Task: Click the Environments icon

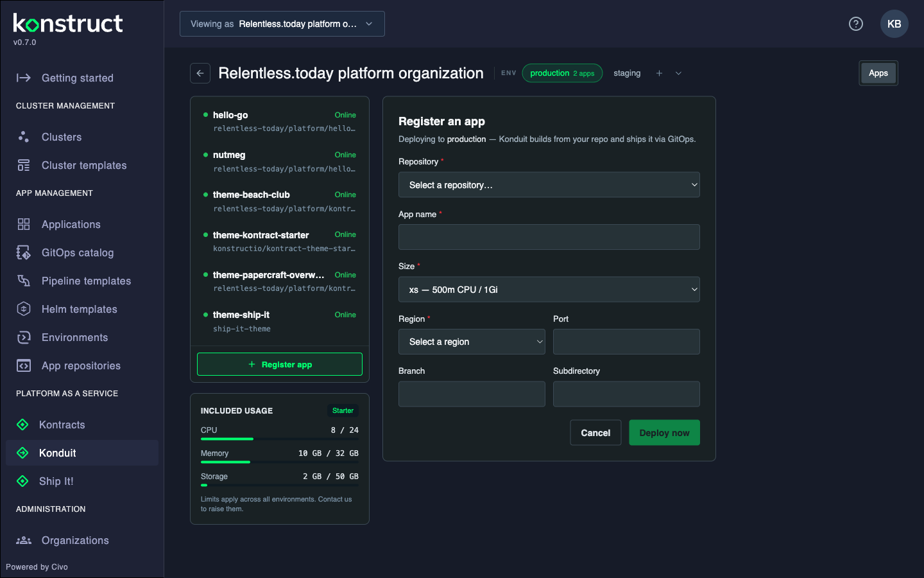Action: (24, 337)
